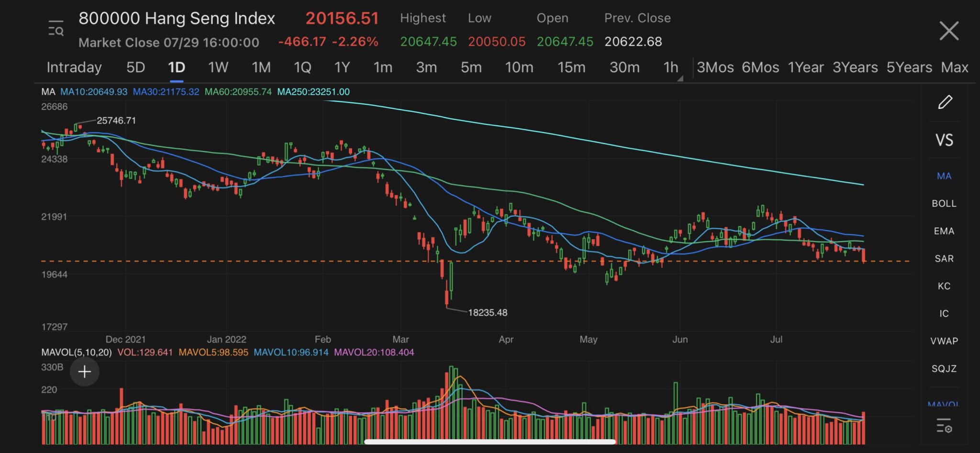Screen dimensions: 980x453
Task: Click the VOL:129.641 value
Action: tap(145, 353)
